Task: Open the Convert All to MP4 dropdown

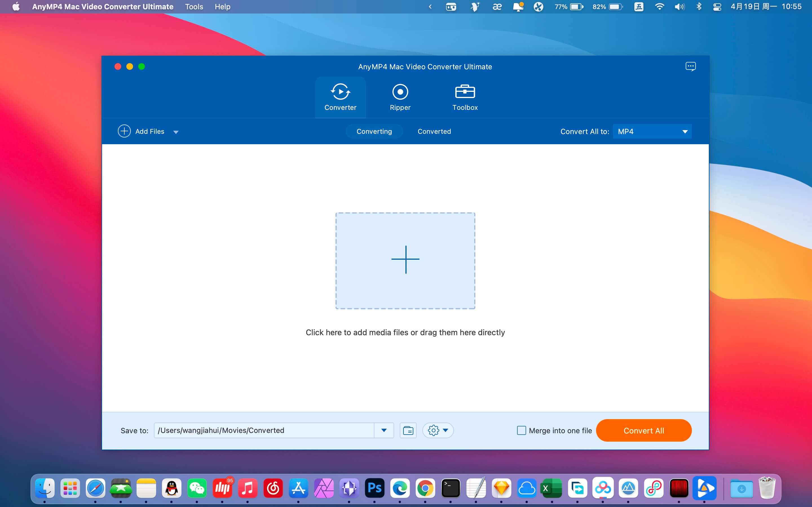Action: (x=652, y=132)
